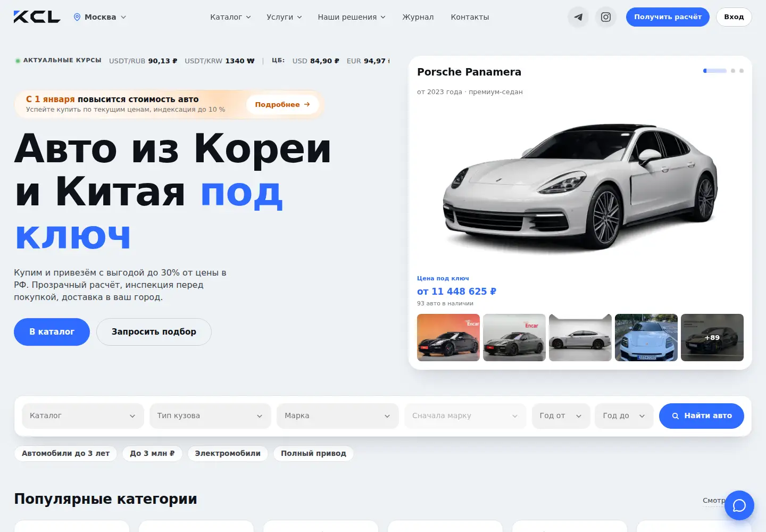Click the price от 11 448 625 ₽
The width and height of the screenshot is (766, 532).
(456, 292)
